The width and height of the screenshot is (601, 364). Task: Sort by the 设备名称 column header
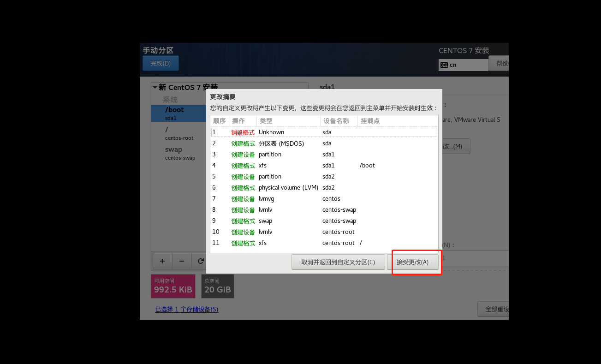point(339,121)
